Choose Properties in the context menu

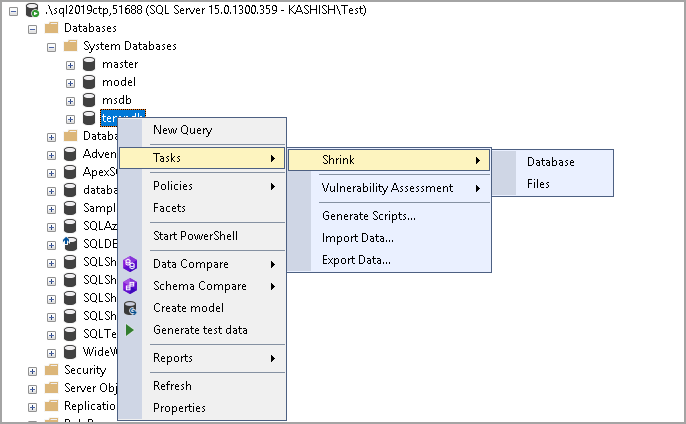[179, 408]
